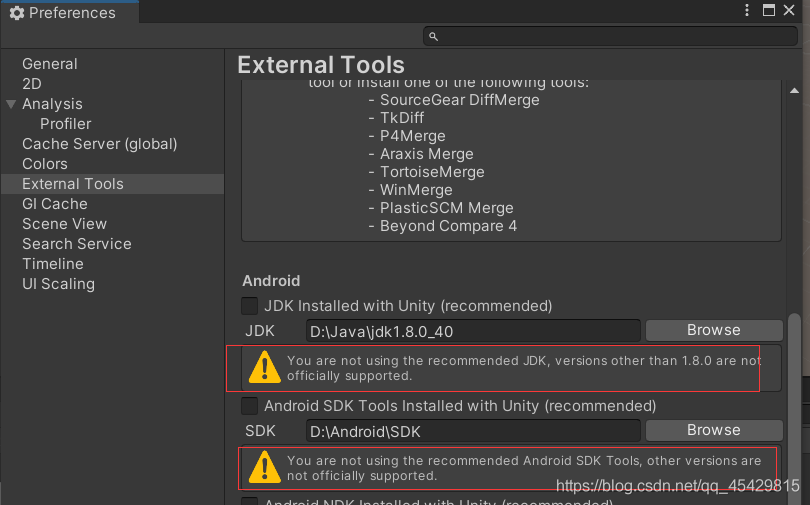Click the magnifier icon in search box
The image size is (810, 505).
tap(433, 37)
